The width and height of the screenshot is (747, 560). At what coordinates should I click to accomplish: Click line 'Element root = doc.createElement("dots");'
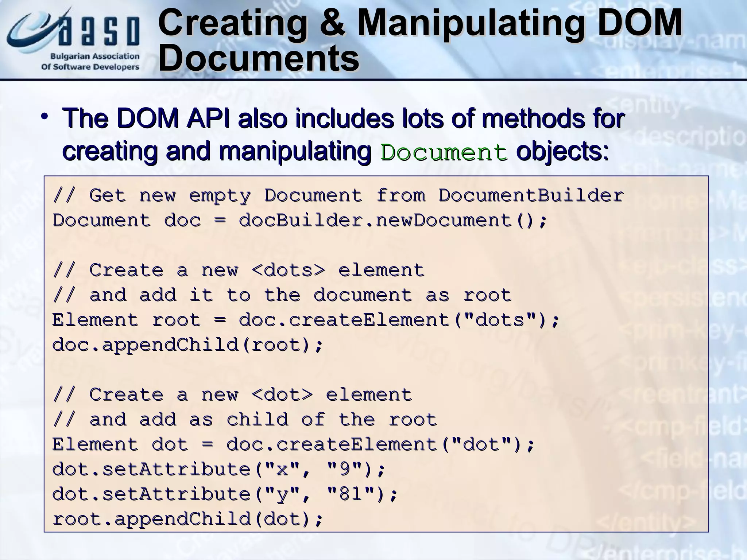coord(306,320)
